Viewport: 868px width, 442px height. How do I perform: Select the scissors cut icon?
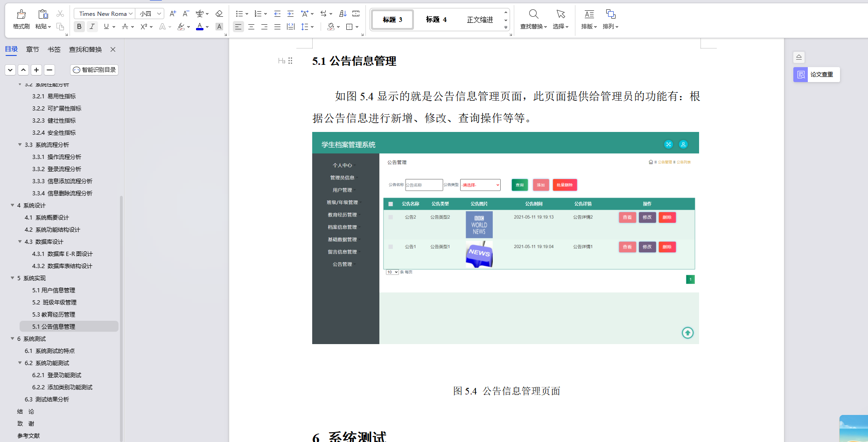[x=60, y=14]
